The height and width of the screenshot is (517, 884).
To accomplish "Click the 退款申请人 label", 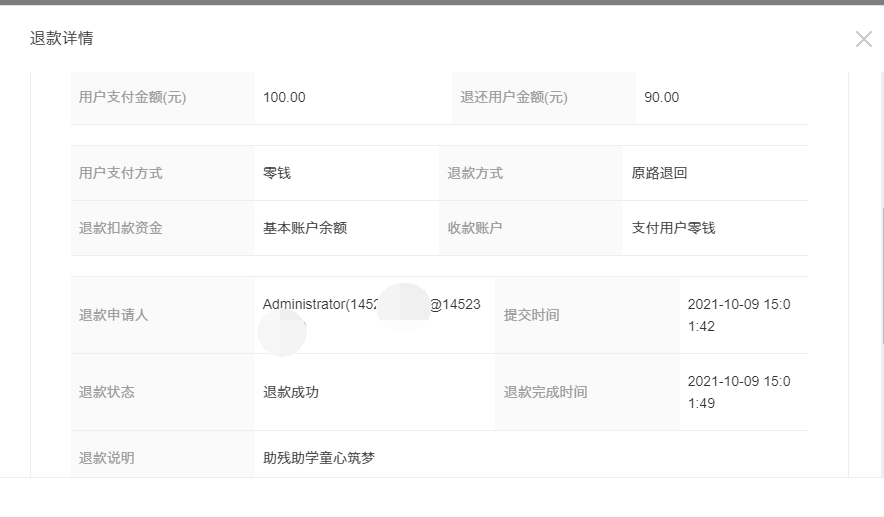I will (x=113, y=315).
